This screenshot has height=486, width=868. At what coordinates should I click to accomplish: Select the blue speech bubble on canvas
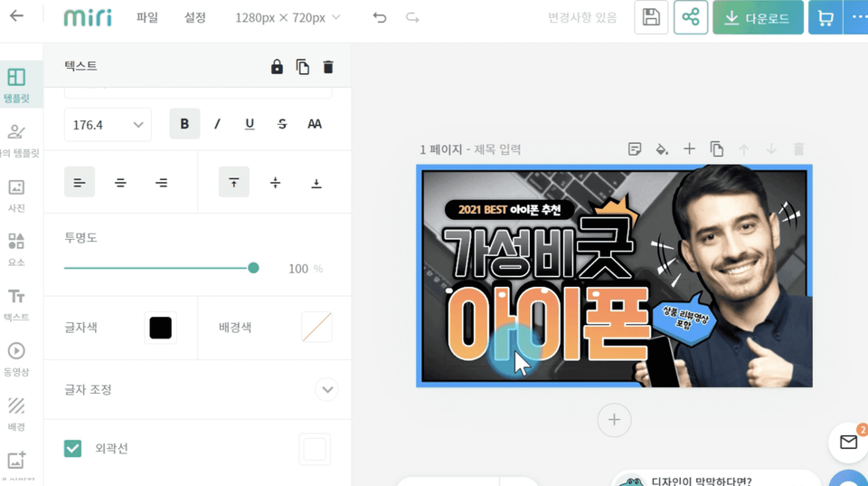pos(684,319)
